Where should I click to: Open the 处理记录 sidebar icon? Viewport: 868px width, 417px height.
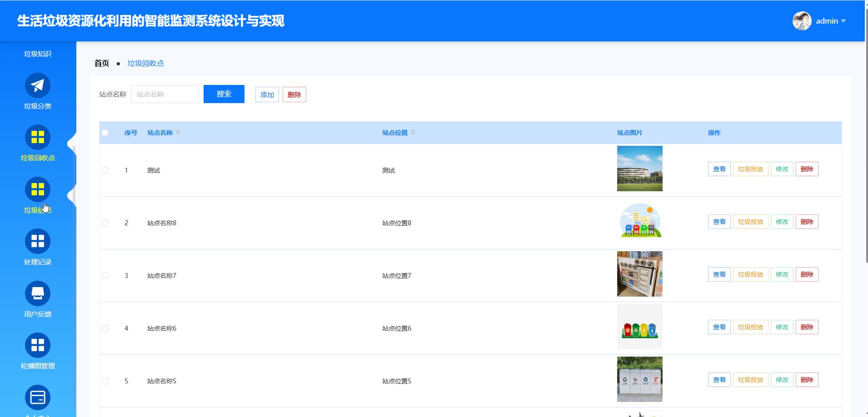(37, 241)
